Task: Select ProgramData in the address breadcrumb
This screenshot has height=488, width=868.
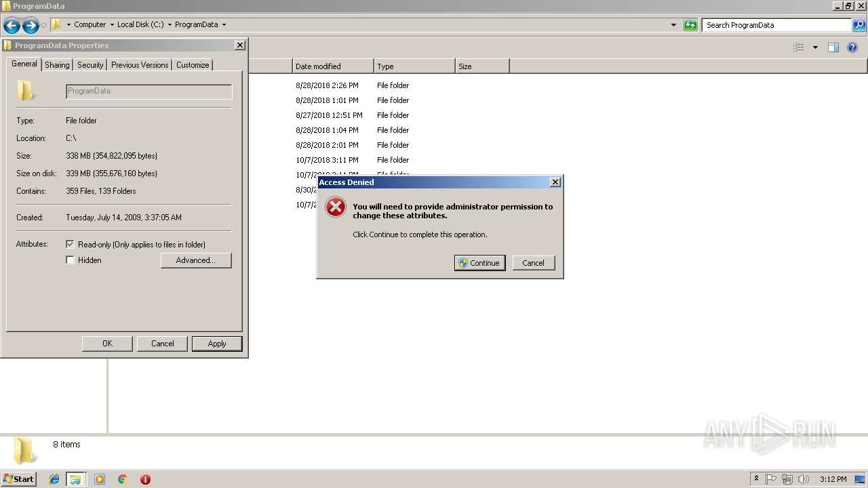Action: [x=196, y=24]
